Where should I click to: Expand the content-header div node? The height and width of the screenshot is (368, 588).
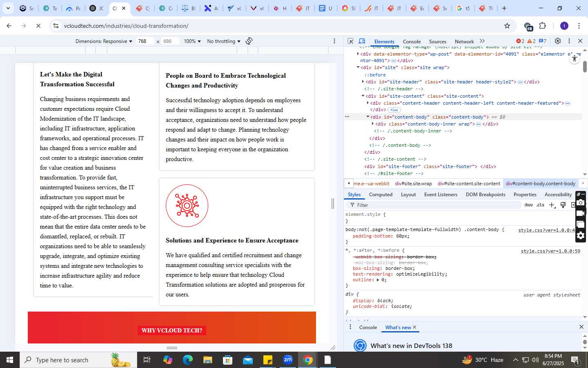point(368,103)
